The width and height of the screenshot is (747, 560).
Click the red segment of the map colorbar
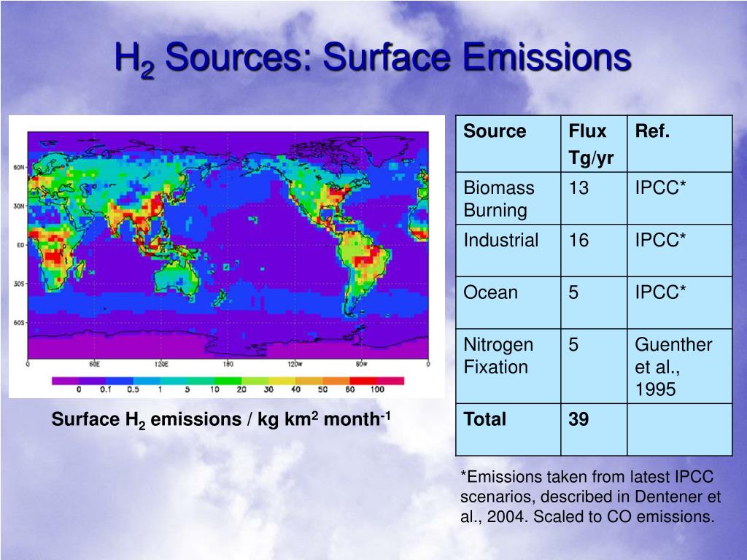point(363,381)
